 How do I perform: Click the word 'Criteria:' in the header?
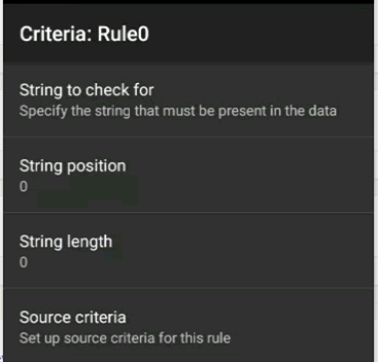click(x=56, y=34)
